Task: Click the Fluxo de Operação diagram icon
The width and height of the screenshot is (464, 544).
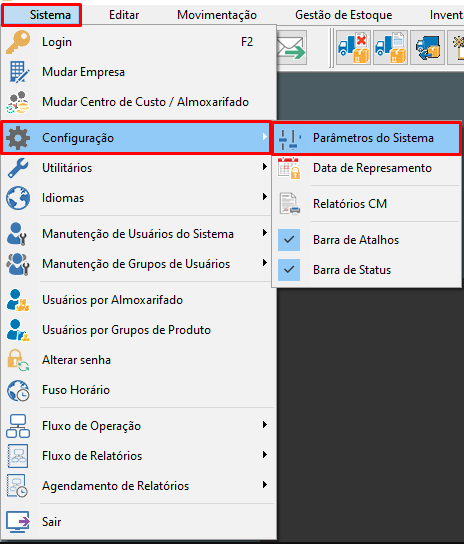Action: [x=18, y=426]
